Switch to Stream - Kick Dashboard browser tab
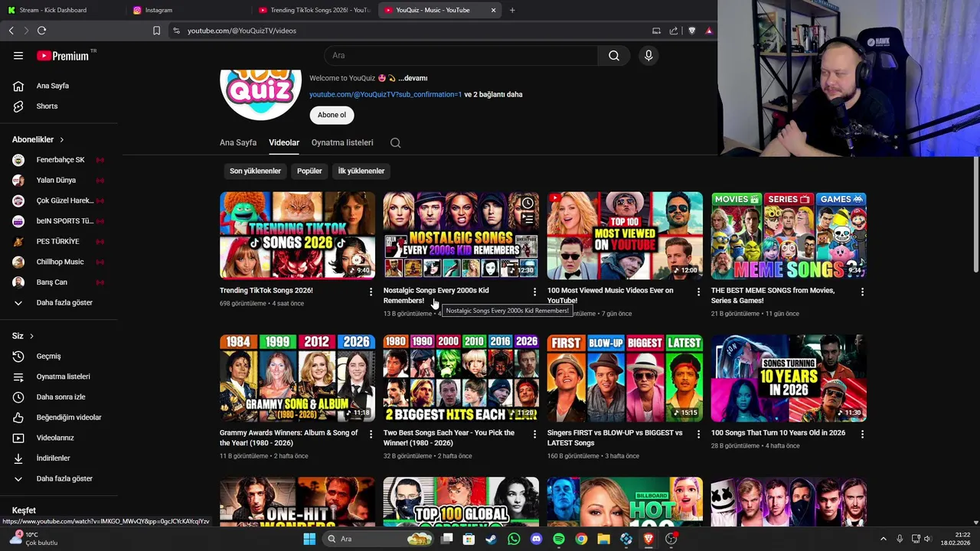Screen dimensions: 980x551 [x=61, y=10]
